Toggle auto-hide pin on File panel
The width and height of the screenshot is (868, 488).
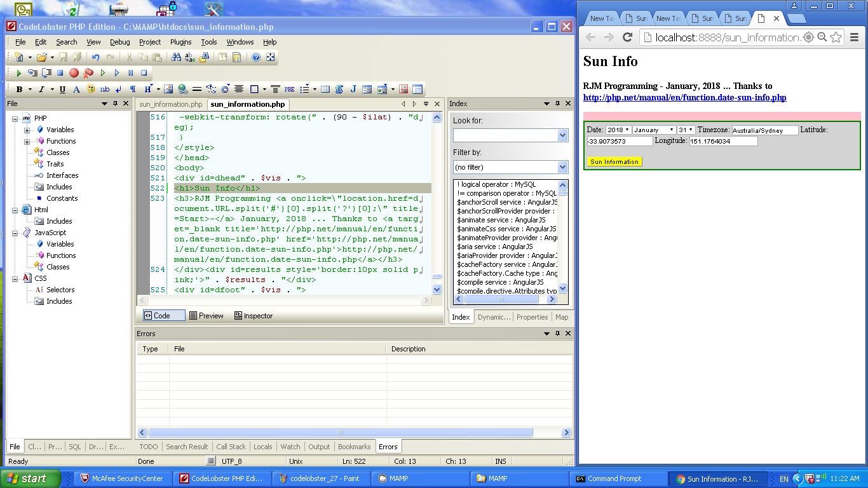(x=115, y=104)
